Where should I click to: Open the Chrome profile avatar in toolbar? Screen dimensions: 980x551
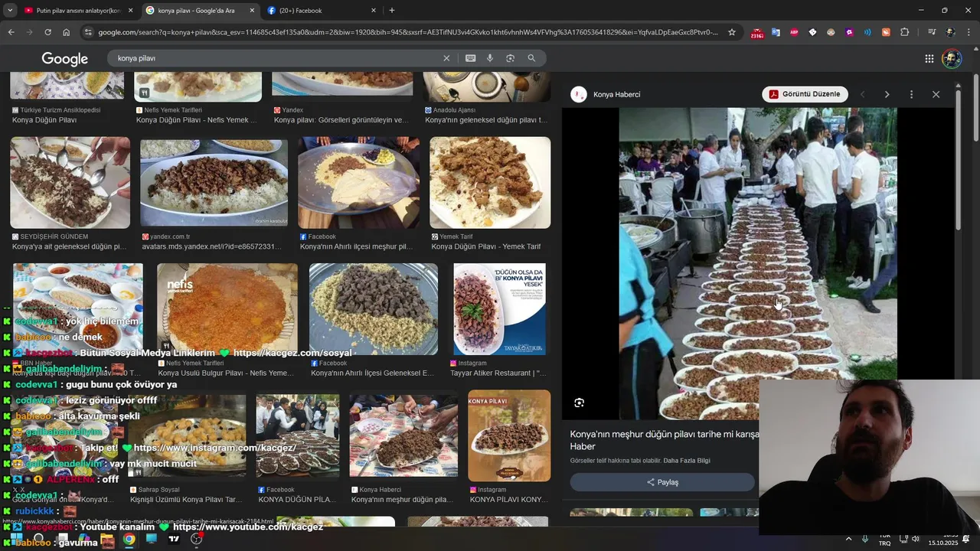coord(950,32)
